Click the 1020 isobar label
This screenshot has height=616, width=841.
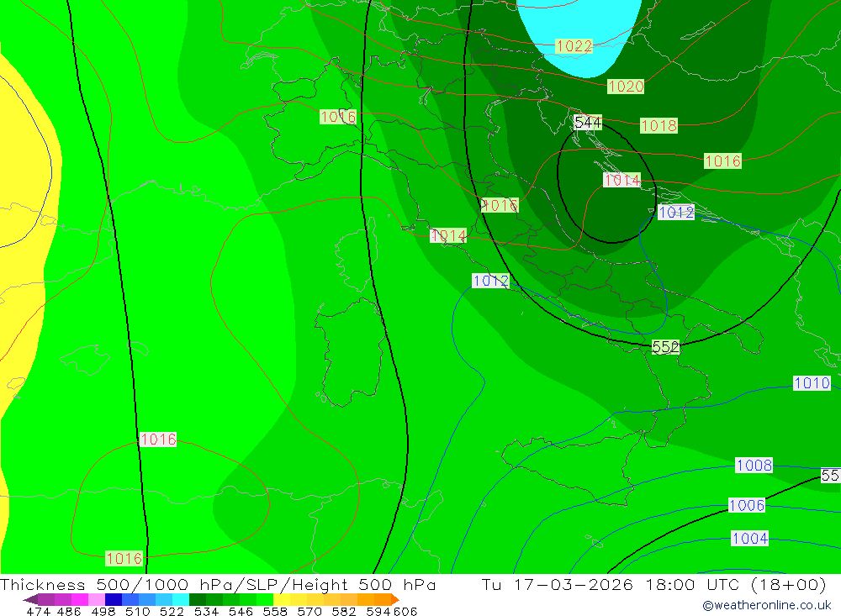626,87
